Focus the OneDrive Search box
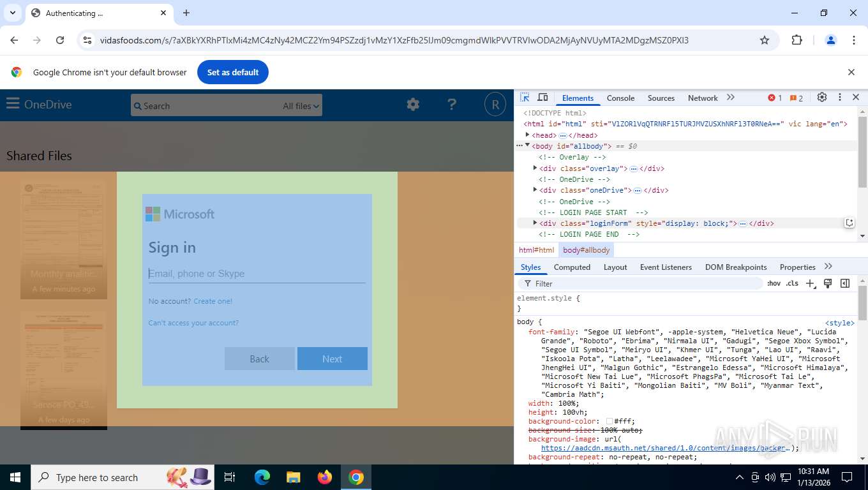This screenshot has height=490, width=868. point(206,106)
